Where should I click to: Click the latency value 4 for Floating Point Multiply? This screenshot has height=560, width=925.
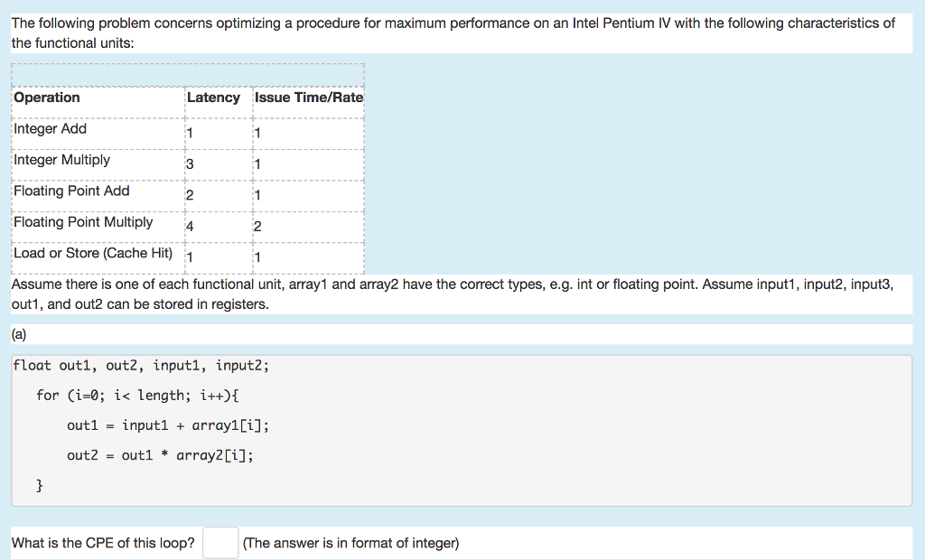(x=190, y=227)
